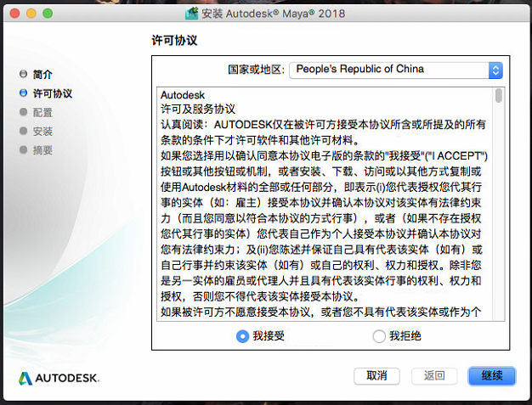532x405 pixels.
Task: Click the license agreement scrollbar thumb
Action: (498, 96)
